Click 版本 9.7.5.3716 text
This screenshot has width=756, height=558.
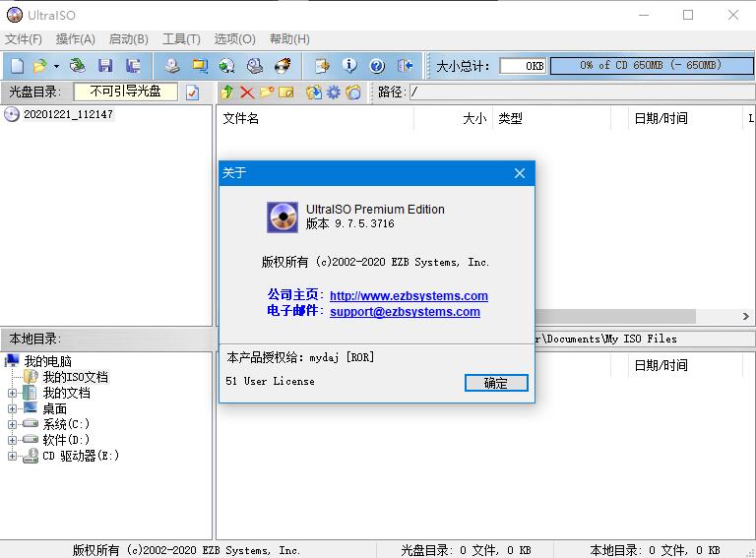350,223
